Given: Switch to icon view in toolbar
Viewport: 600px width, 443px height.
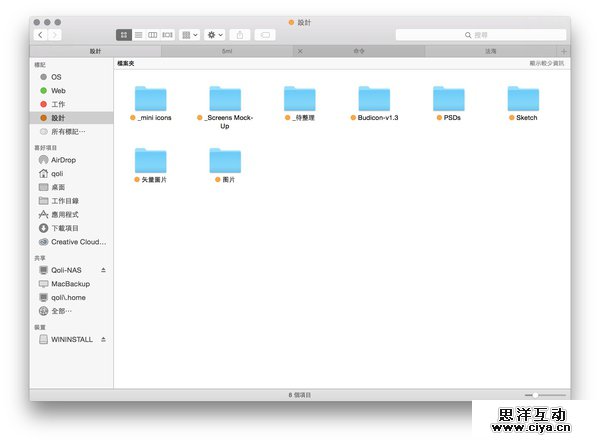Looking at the screenshot, I should 123,35.
